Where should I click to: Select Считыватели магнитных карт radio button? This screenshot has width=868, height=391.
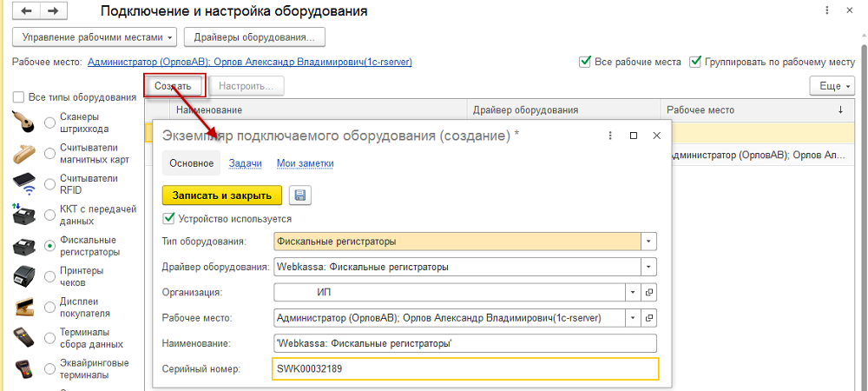[x=49, y=154]
